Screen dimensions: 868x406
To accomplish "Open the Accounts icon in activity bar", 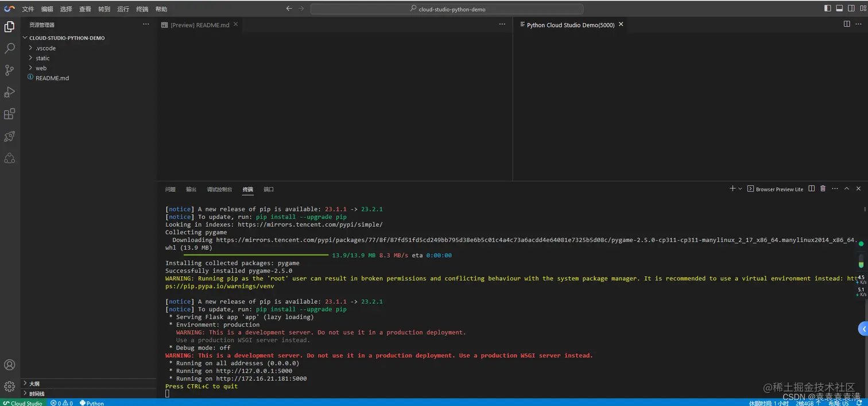I will point(9,365).
